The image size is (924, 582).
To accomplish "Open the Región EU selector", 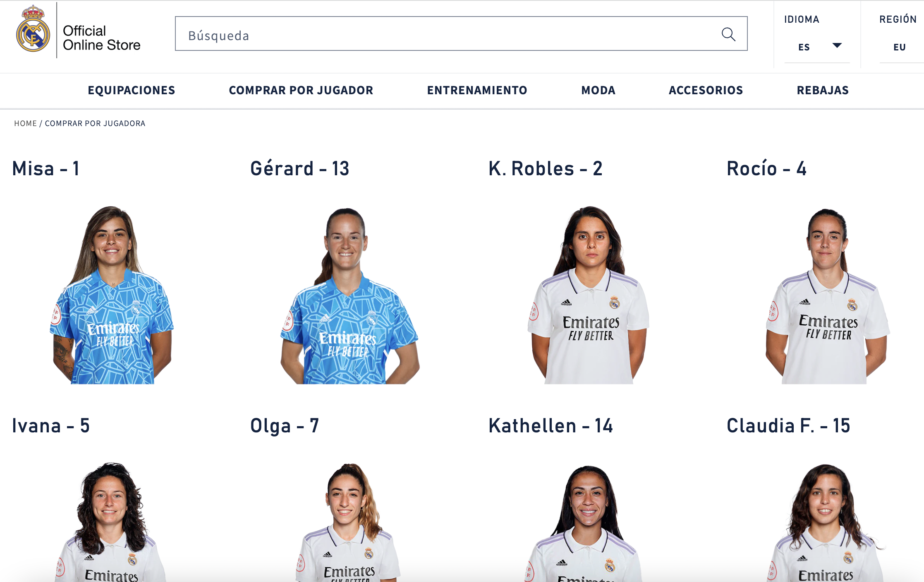I will pyautogui.click(x=900, y=47).
